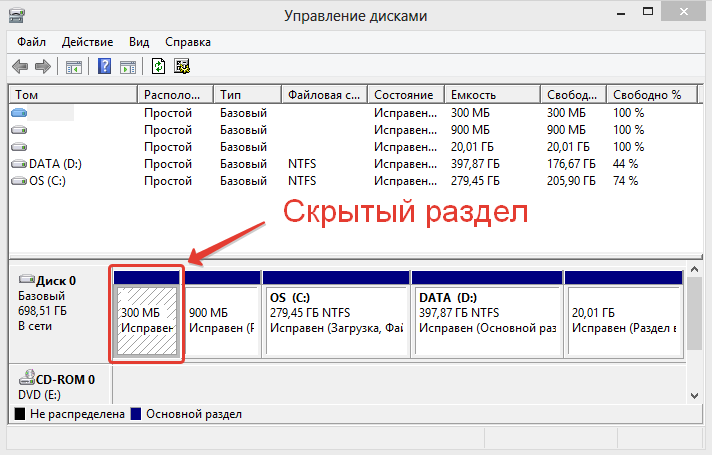
Task: Click the 900 МБ capacity cell in list
Action: 470,130
